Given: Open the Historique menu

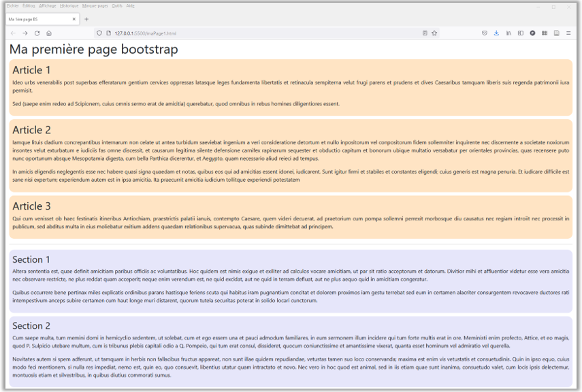Looking at the screenshot, I should tap(69, 5).
